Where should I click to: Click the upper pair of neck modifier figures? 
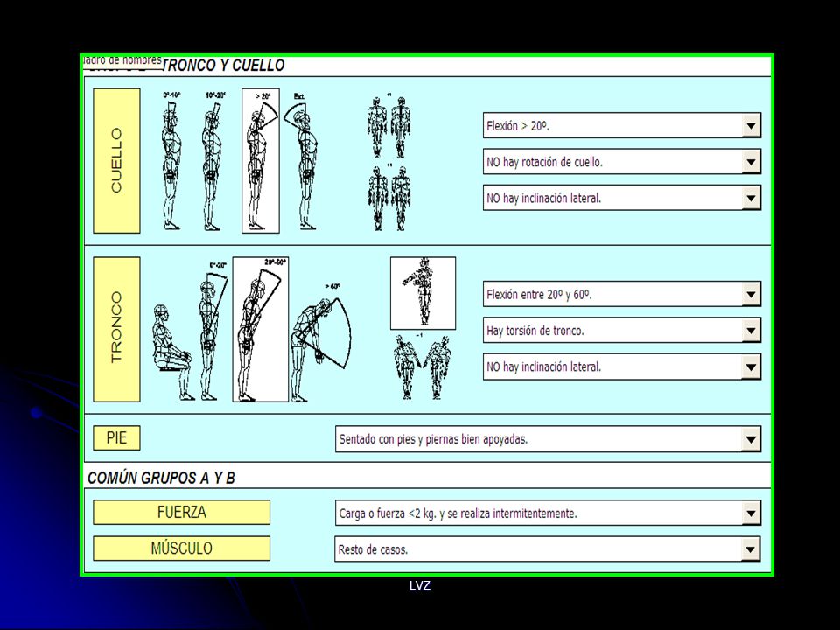[x=388, y=125]
